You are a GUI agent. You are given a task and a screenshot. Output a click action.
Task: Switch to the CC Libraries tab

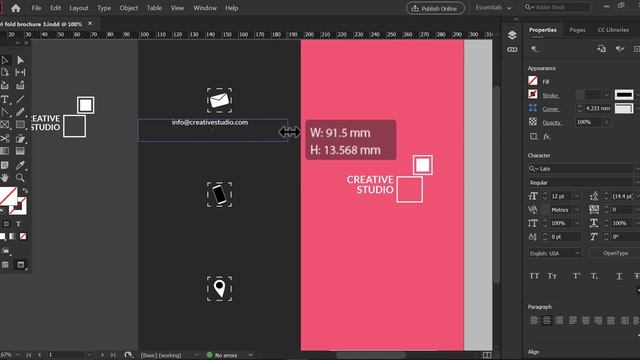[x=613, y=30]
